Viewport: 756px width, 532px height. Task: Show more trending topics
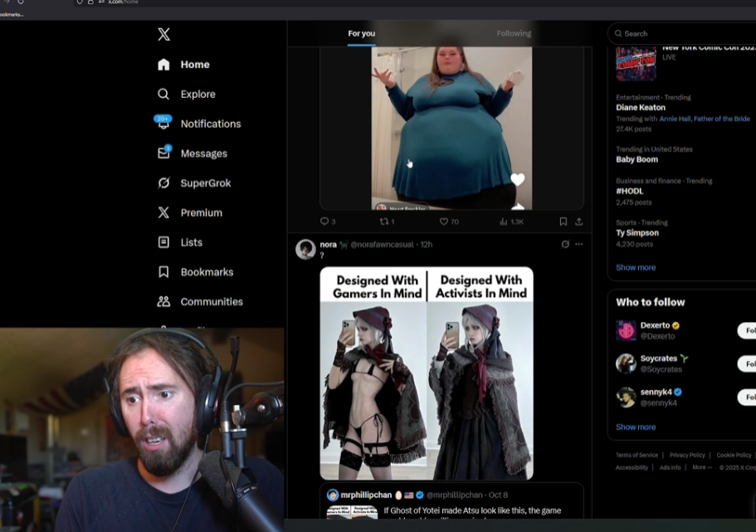[x=636, y=267]
